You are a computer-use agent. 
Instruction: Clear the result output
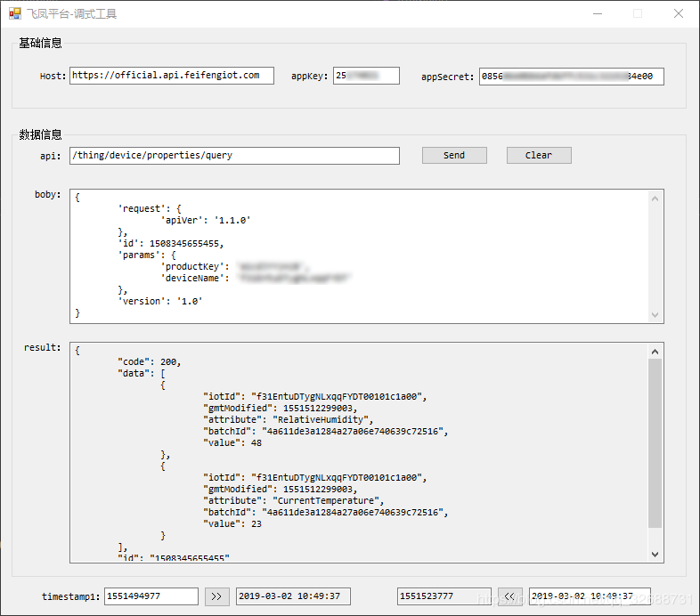click(539, 156)
